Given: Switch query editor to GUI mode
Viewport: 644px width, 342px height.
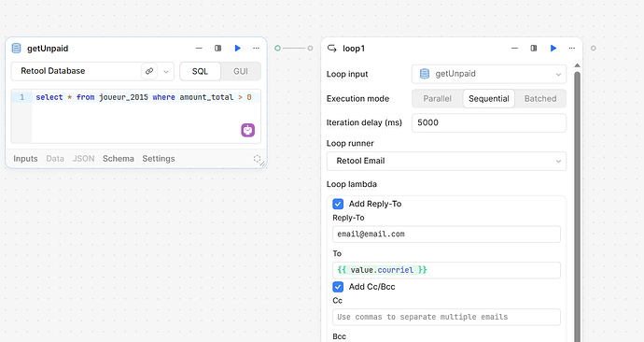Looking at the screenshot, I should coord(241,72).
